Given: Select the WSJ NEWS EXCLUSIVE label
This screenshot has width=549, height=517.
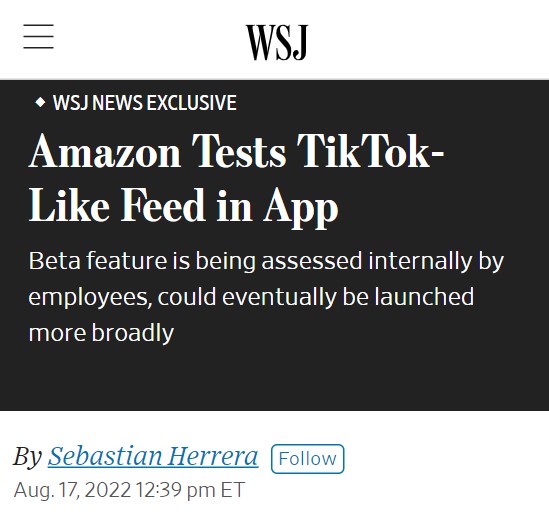Looking at the screenshot, I should (x=145, y=103).
